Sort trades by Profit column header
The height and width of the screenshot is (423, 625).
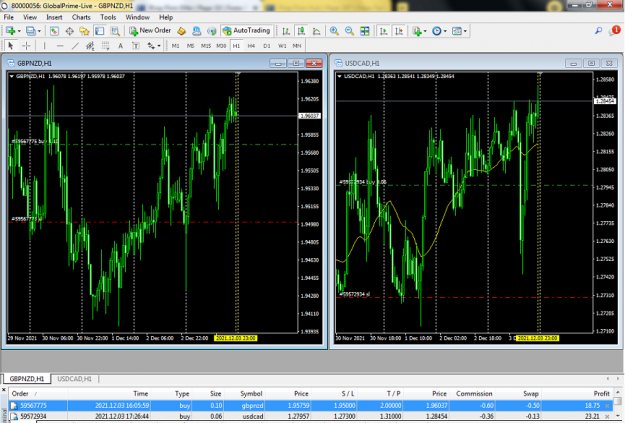coord(601,393)
